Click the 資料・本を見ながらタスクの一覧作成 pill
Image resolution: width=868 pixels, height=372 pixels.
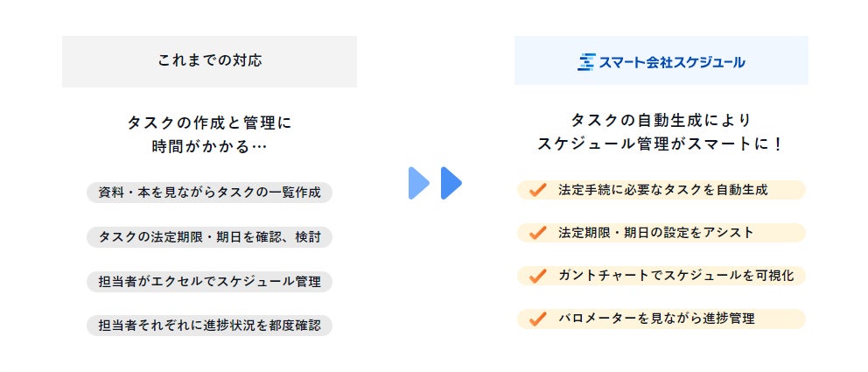tap(209, 193)
